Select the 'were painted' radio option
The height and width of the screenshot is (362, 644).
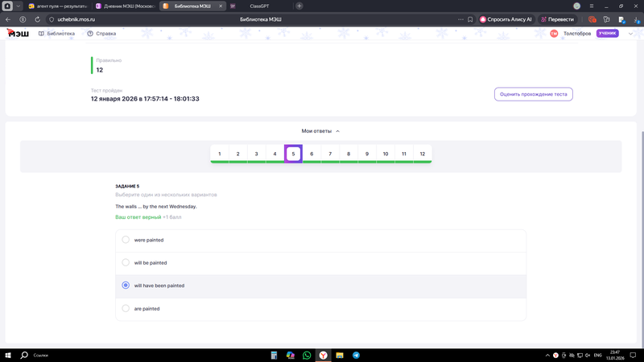126,240
